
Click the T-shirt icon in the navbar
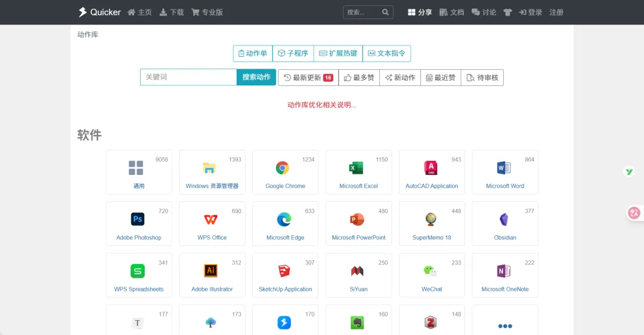507,13
